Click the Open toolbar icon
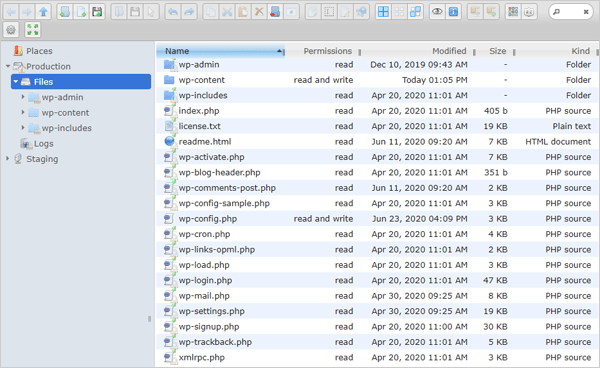This screenshot has height=368, width=600. coord(119,12)
